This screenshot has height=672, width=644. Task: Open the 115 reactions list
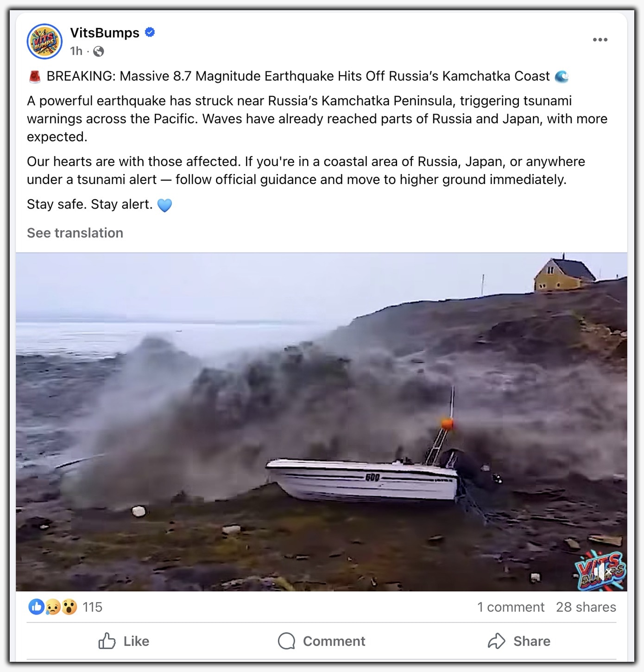click(92, 607)
